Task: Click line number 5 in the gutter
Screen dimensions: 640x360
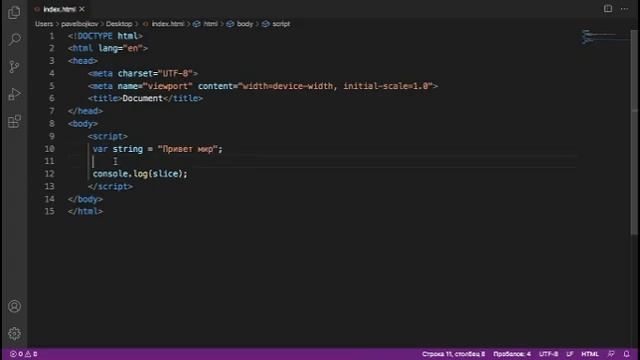Action: click(51, 86)
